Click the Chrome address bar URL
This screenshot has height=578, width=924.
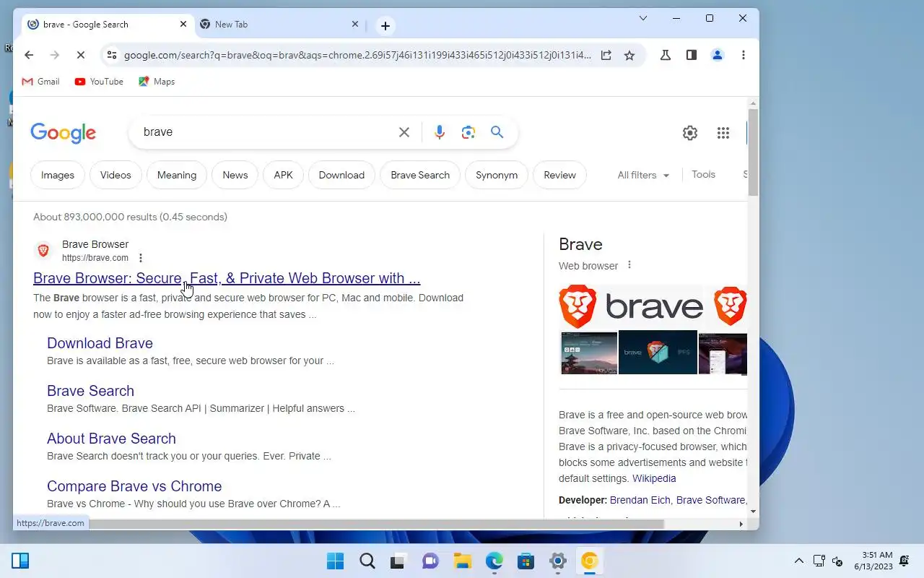tap(357, 55)
